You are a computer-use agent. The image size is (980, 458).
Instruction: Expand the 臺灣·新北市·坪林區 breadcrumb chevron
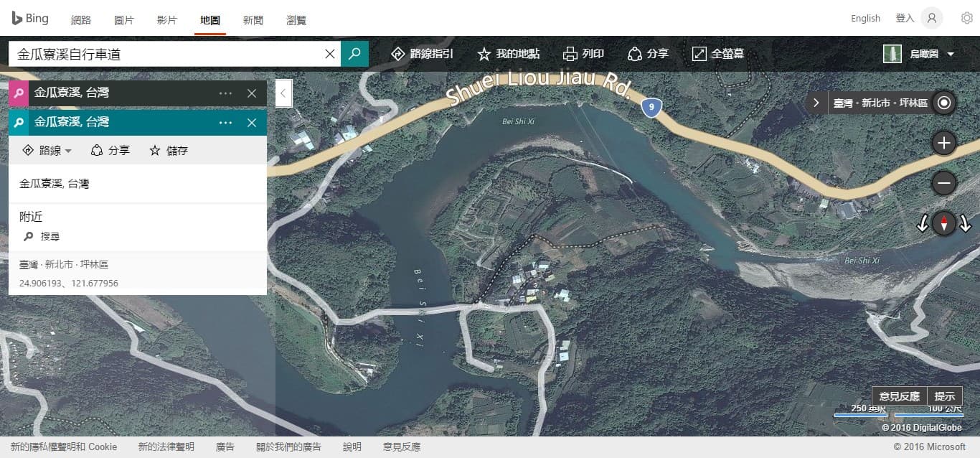pyautogui.click(x=816, y=103)
